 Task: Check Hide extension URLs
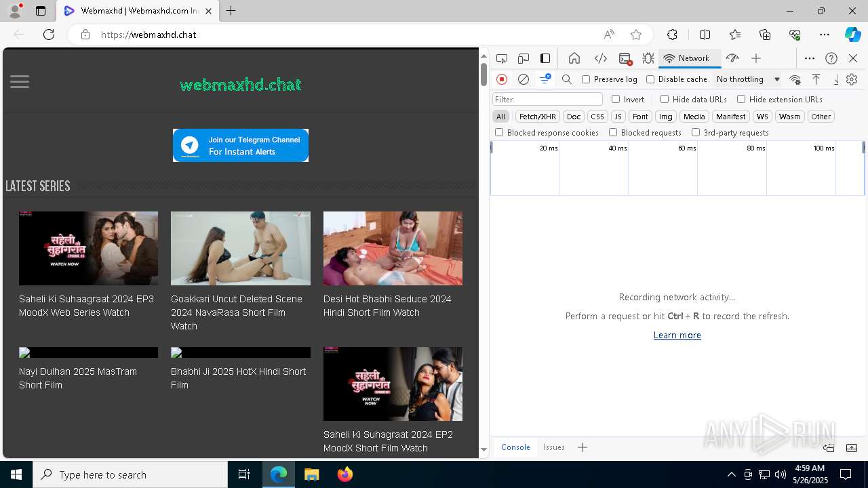(x=741, y=99)
